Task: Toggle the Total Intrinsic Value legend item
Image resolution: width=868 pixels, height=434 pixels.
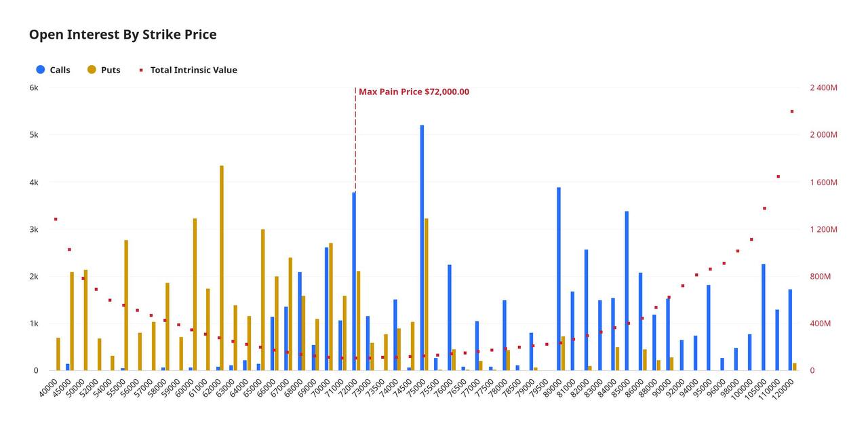Action: (193, 70)
